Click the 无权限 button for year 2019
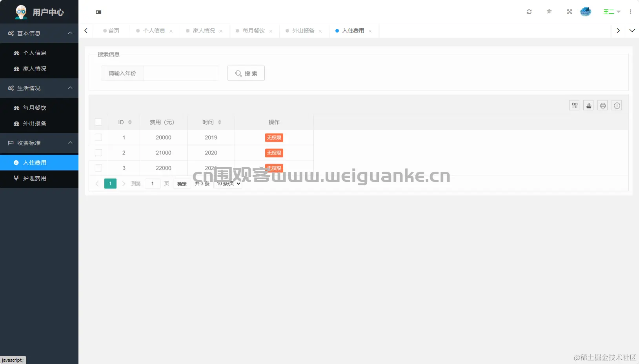The width and height of the screenshot is (639, 364). [274, 138]
